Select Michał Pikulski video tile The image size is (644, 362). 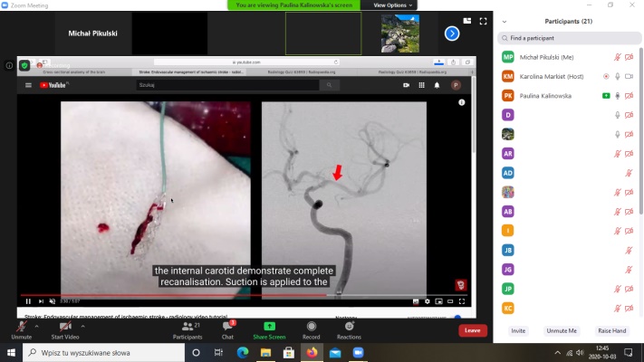pyautogui.click(x=92, y=33)
